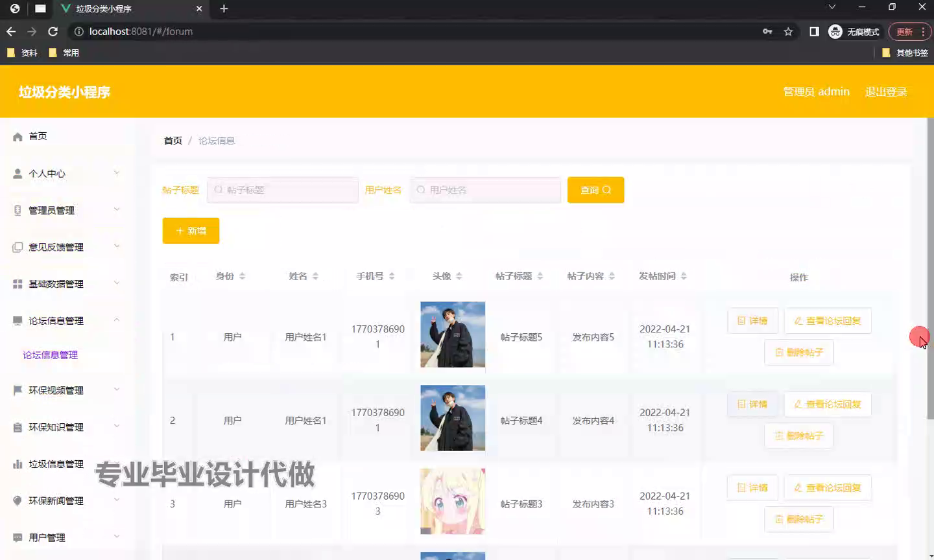Click the 意见反馈管理 sidebar icon
Image resolution: width=934 pixels, height=560 pixels.
coord(18,247)
